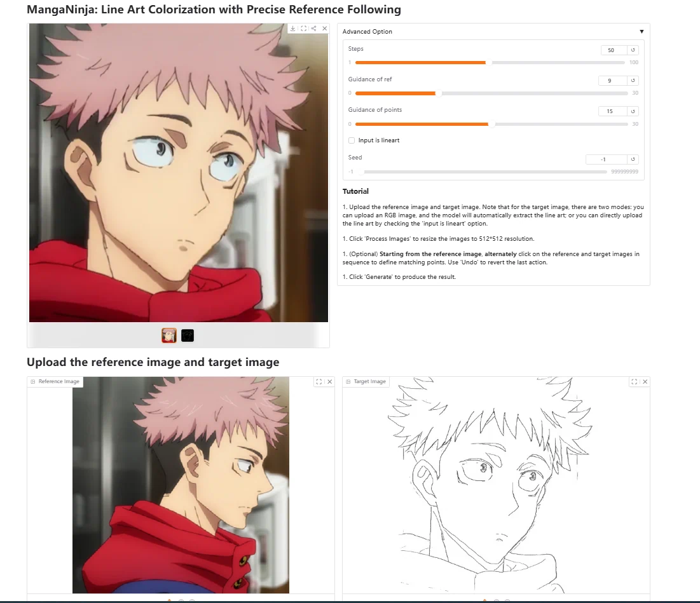The image size is (700, 603).
Task: Click the Seed number input field
Action: (607, 159)
